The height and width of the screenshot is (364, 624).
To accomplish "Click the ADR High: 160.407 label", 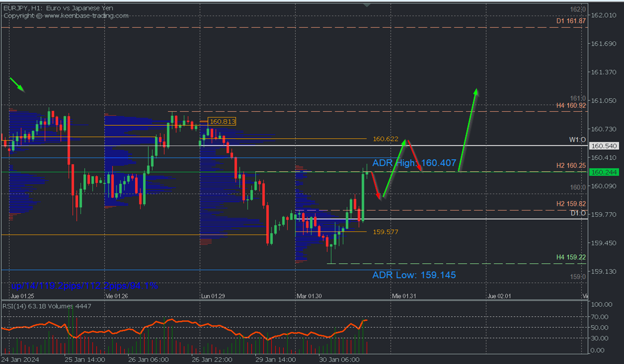I will click(414, 163).
